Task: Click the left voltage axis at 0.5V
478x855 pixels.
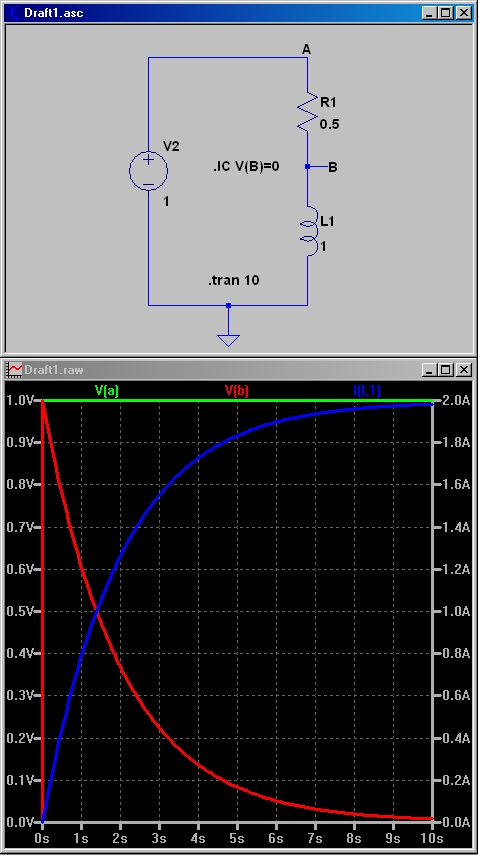Action: 20,611
